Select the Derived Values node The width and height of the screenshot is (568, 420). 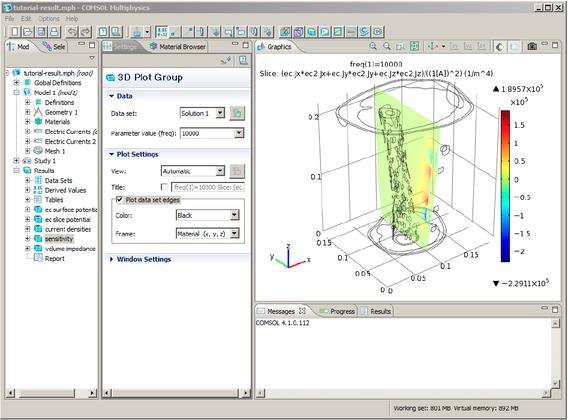(65, 190)
